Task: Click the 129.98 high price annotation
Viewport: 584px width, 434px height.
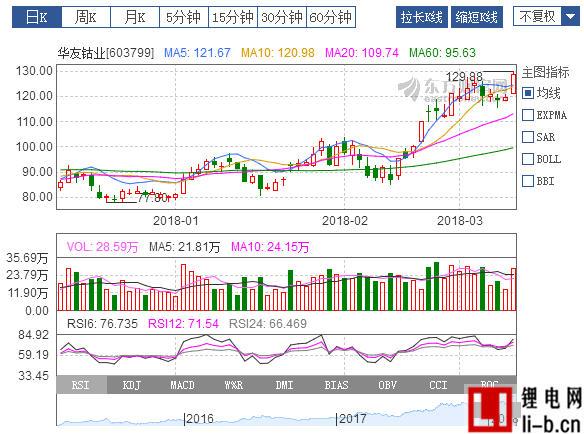Action: [x=464, y=77]
